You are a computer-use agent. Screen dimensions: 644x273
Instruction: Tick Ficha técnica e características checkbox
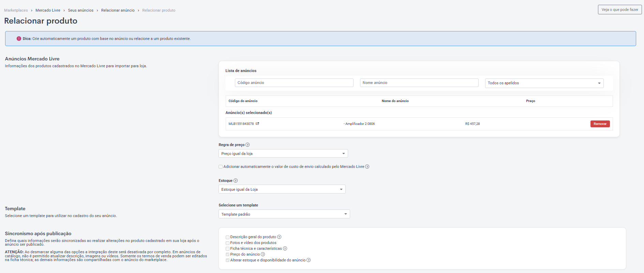227,249
